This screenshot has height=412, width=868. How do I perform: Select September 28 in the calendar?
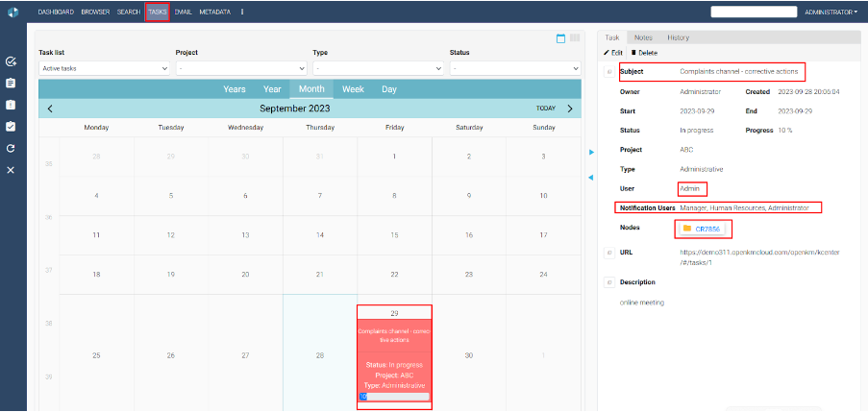(x=320, y=355)
